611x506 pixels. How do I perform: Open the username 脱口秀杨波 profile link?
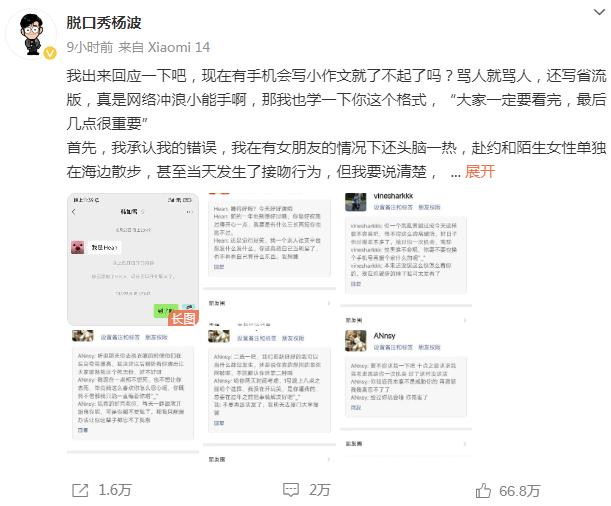[x=104, y=23]
